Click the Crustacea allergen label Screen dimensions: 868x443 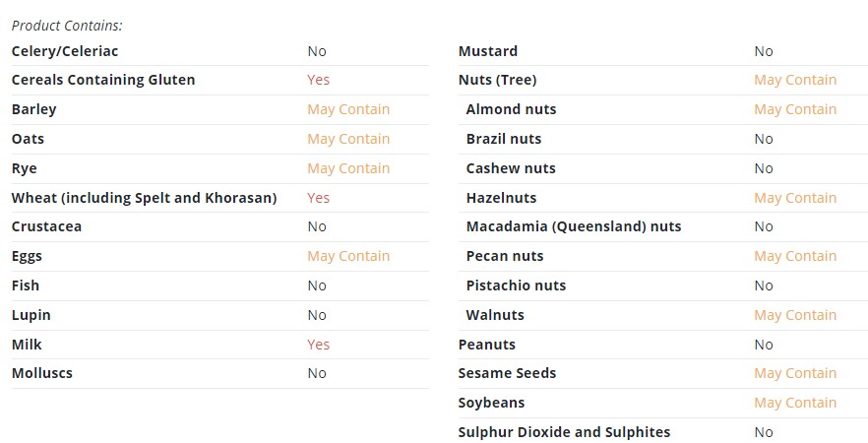[46, 226]
